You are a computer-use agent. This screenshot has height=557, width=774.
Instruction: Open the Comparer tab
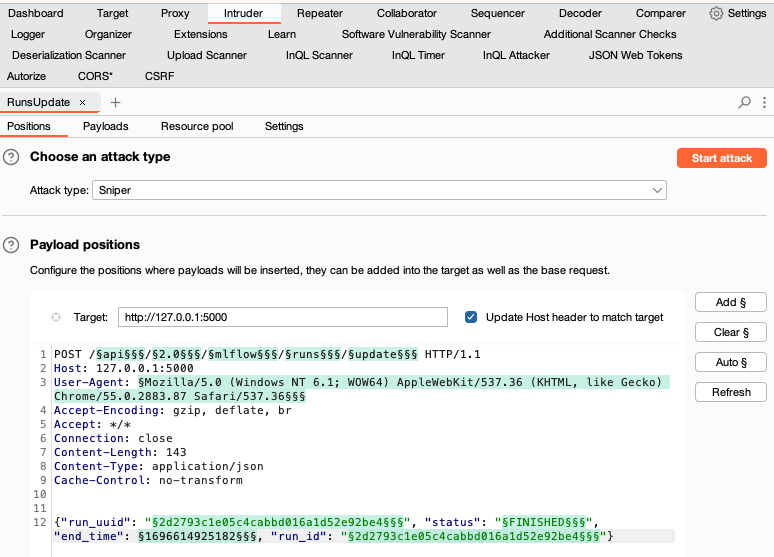click(x=660, y=13)
